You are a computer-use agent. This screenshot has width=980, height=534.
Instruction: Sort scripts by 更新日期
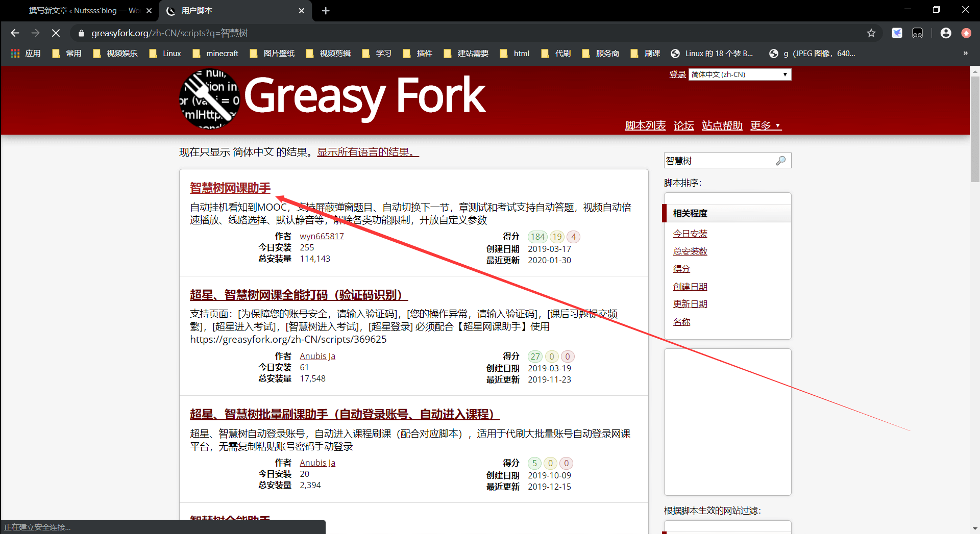pyautogui.click(x=690, y=304)
